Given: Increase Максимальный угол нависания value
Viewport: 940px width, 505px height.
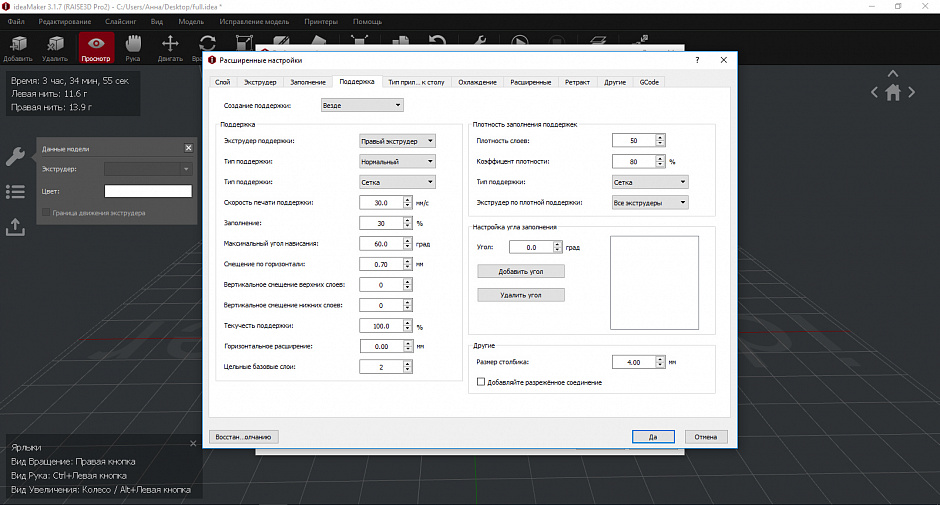Looking at the screenshot, I should tap(408, 241).
